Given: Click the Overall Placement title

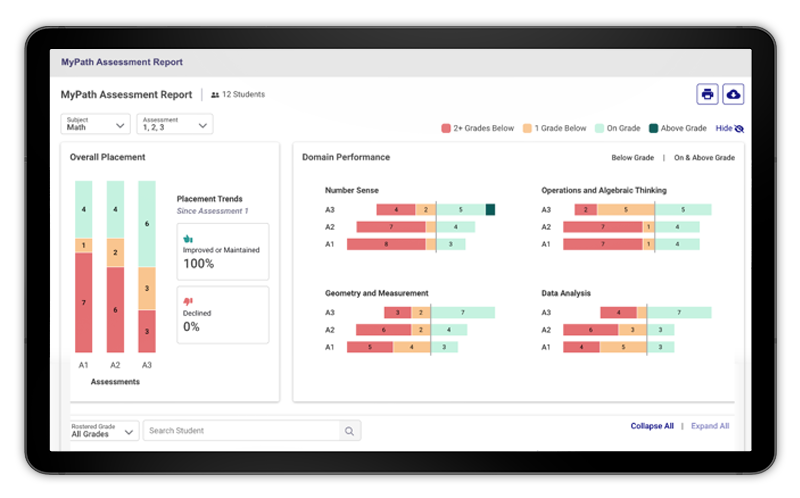Looking at the screenshot, I should pyautogui.click(x=108, y=157).
